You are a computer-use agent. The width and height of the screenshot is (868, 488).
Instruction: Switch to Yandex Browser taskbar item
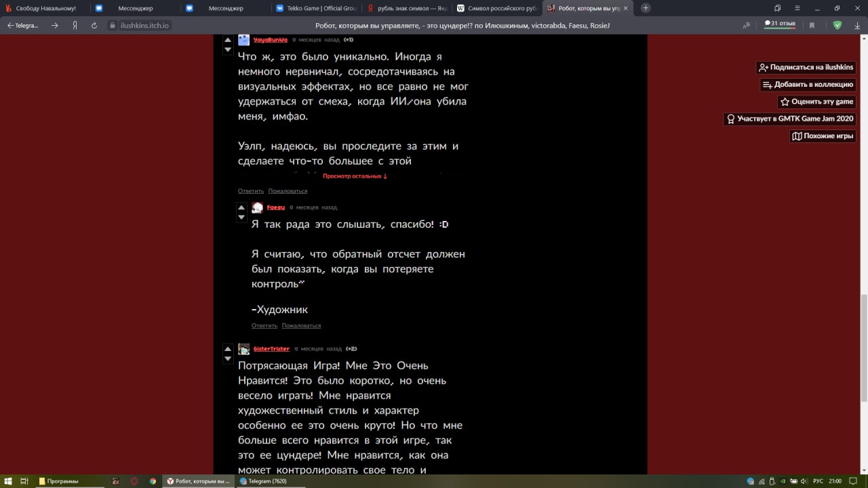click(x=199, y=481)
